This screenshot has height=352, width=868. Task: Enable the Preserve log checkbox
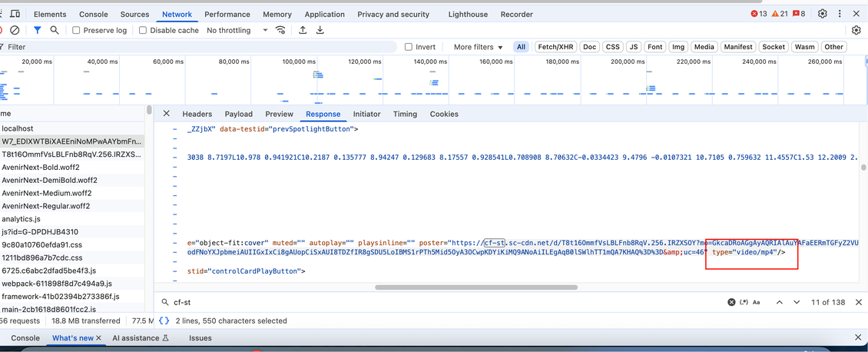76,31
